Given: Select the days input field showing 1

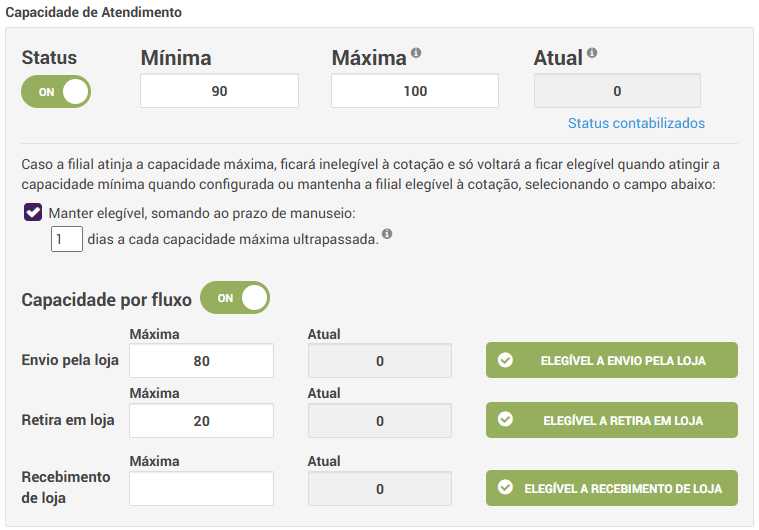Looking at the screenshot, I should click(x=67, y=240).
